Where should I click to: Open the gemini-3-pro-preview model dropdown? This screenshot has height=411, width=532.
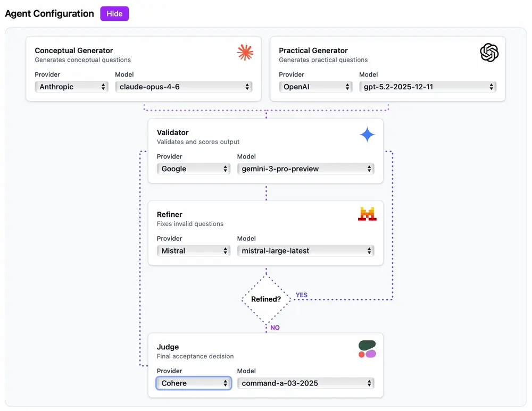305,169
